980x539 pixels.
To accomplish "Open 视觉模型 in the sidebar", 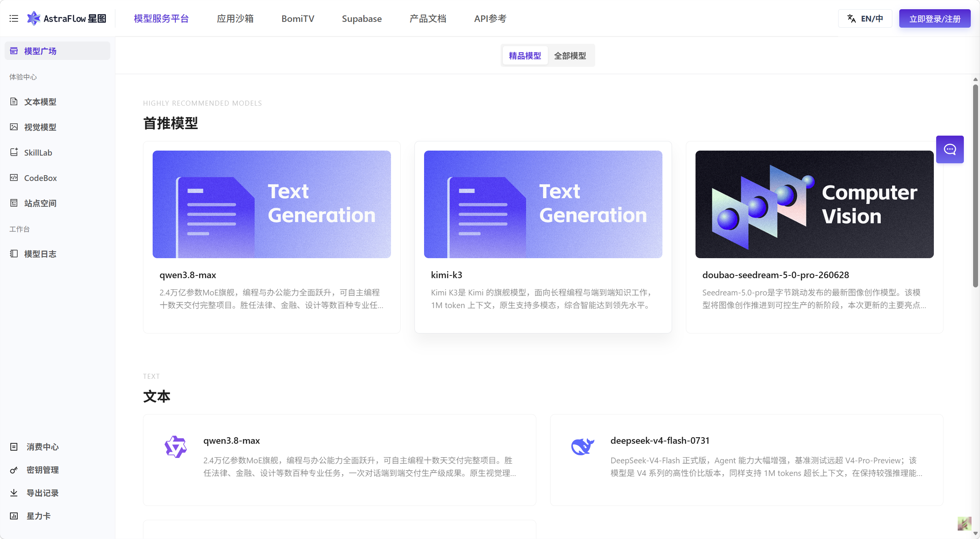I will tap(57, 127).
